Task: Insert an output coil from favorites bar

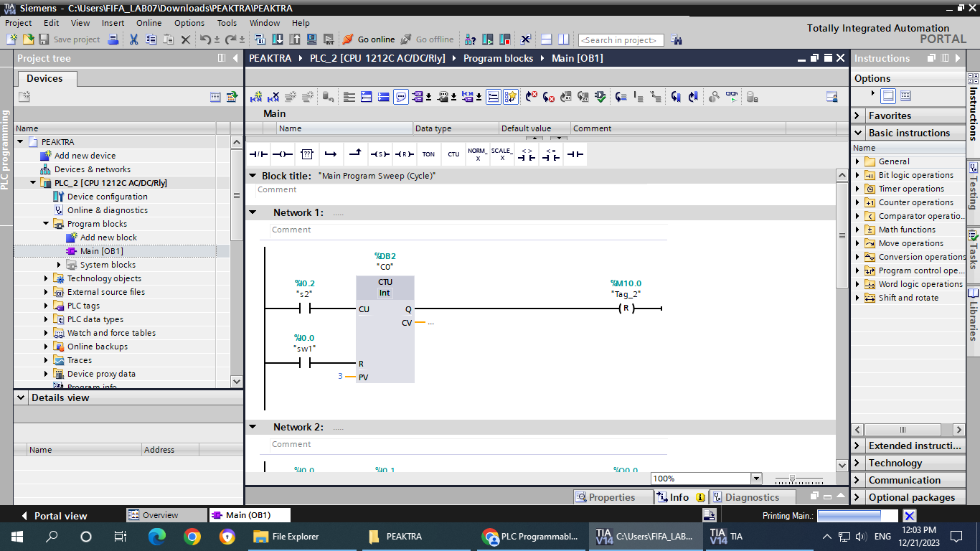Action: 283,154
